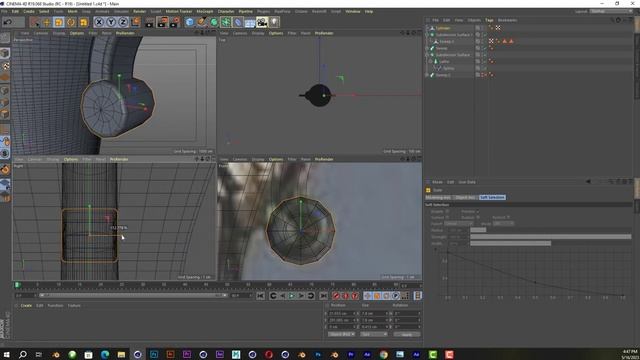Expand the Lathe object hierarchy
Image resolution: width=640 pixels, height=360 pixels.
tap(431, 62)
